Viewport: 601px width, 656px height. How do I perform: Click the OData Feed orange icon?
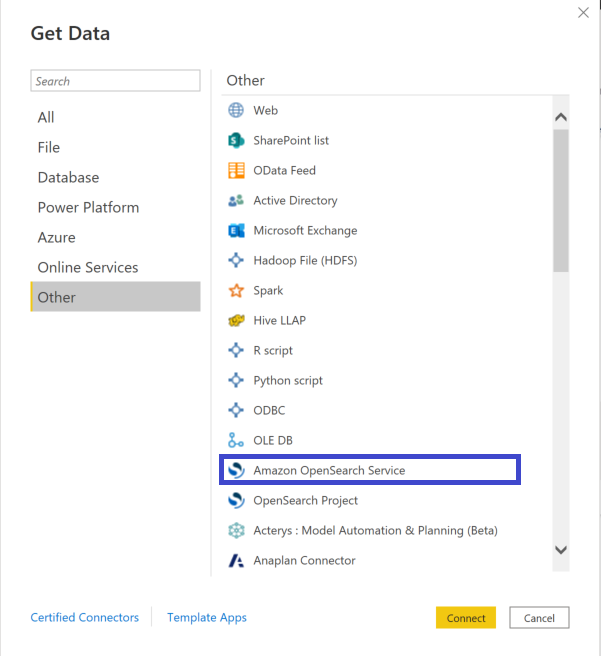pyautogui.click(x=236, y=170)
